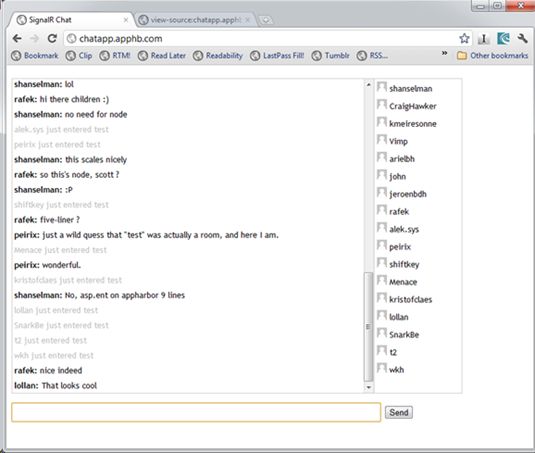Screen dimensions: 535x453
Task: Open the wrench settings menu
Action: click(x=522, y=38)
